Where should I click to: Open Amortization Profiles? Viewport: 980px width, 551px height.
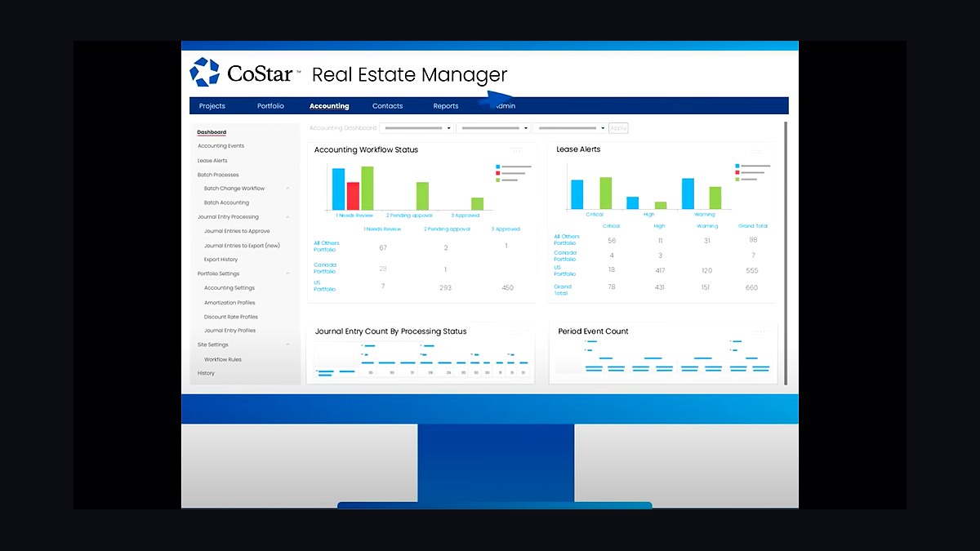229,303
